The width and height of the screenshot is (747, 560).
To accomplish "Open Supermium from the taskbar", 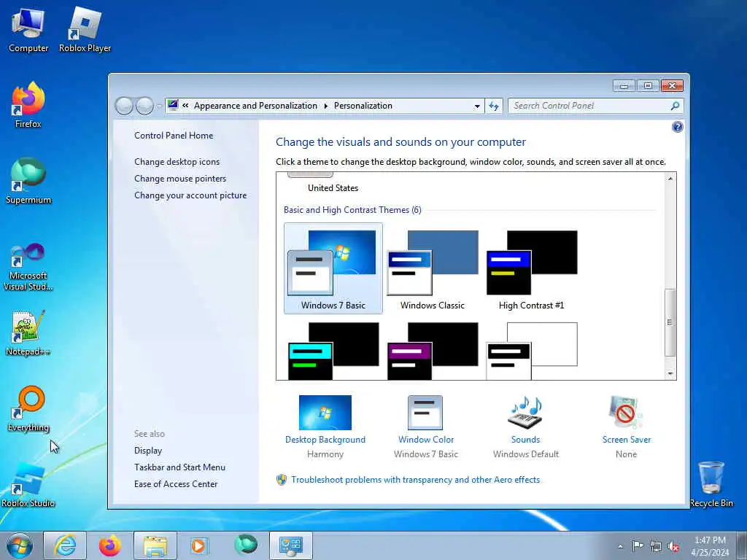I will tap(245, 545).
